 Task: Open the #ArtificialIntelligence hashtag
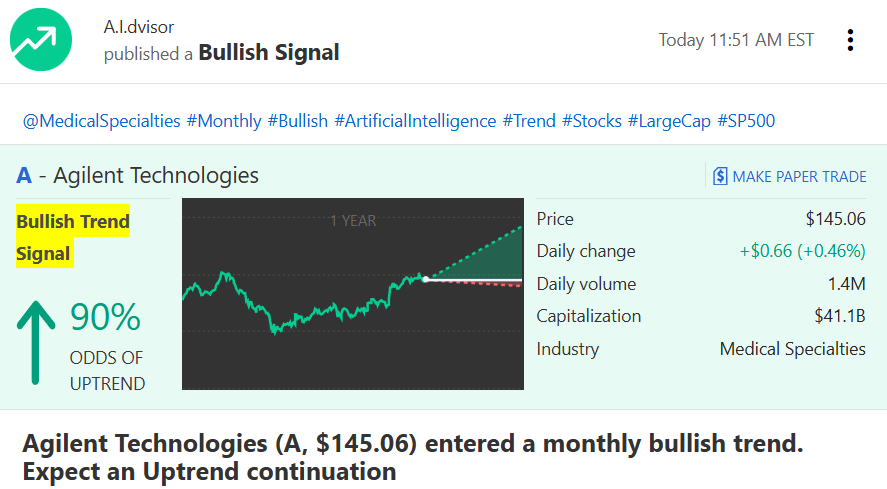click(x=415, y=121)
